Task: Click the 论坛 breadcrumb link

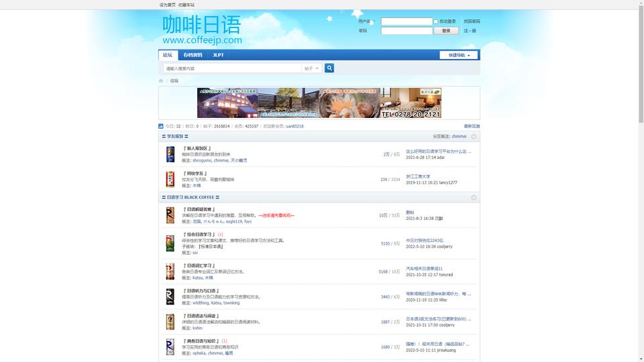Action: [174, 81]
